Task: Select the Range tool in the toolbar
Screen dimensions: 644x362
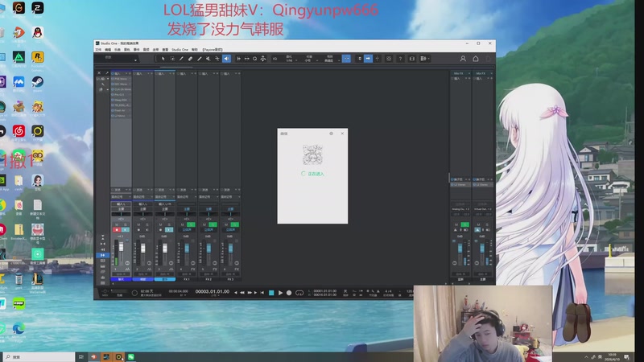Action: (172, 59)
